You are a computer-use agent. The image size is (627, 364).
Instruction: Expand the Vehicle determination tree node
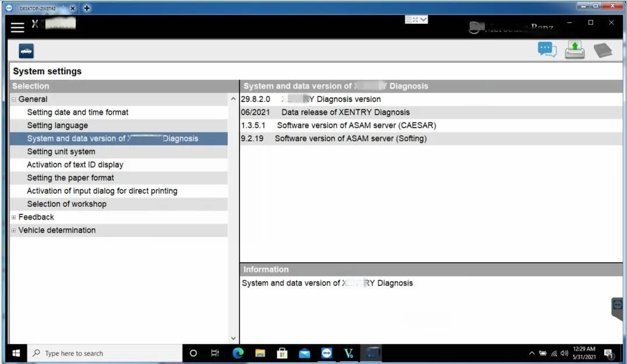(x=14, y=230)
